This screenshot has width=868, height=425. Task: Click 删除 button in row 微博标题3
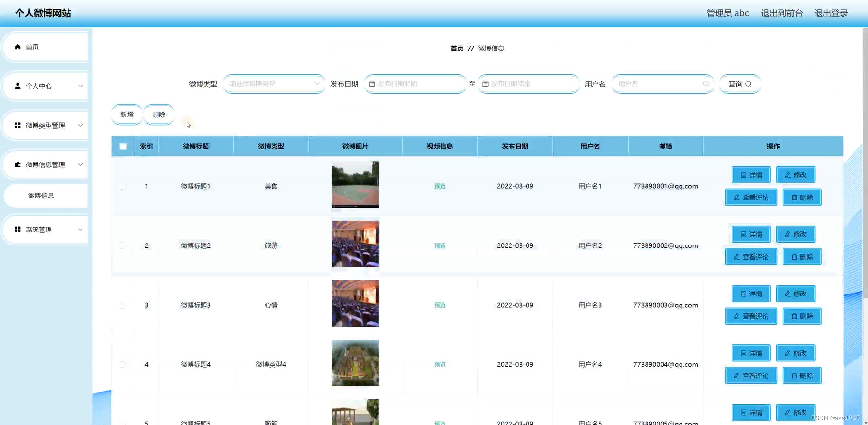(x=802, y=316)
